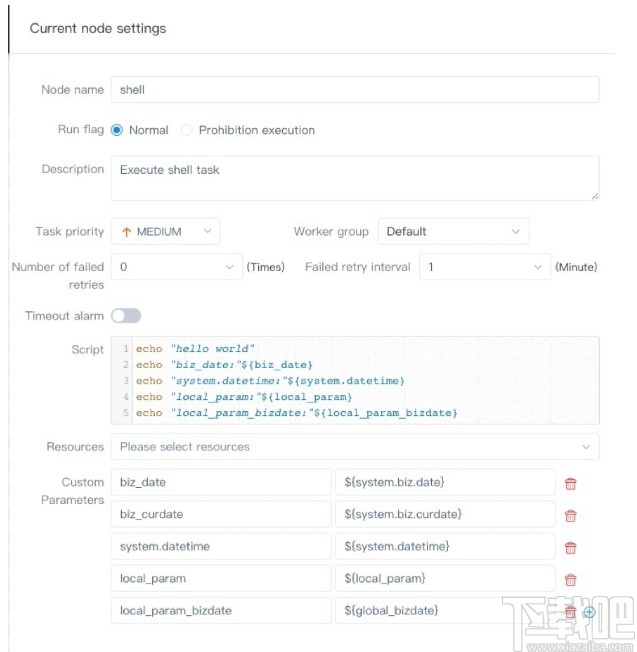The width and height of the screenshot is (637, 652).
Task: Delete the system.datetime custom parameter
Action: (x=570, y=547)
